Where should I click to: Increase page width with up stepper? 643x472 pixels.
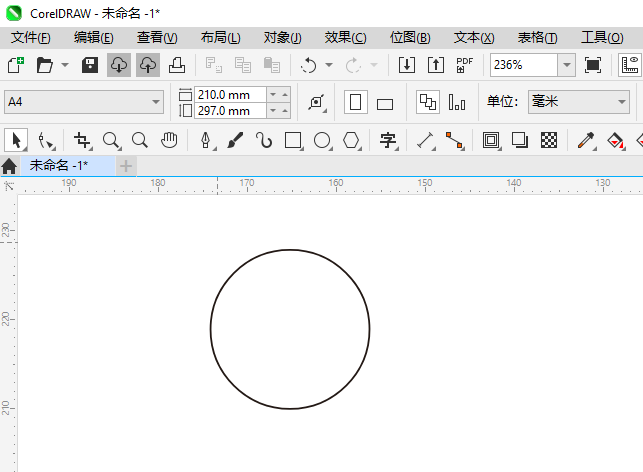[285, 94]
